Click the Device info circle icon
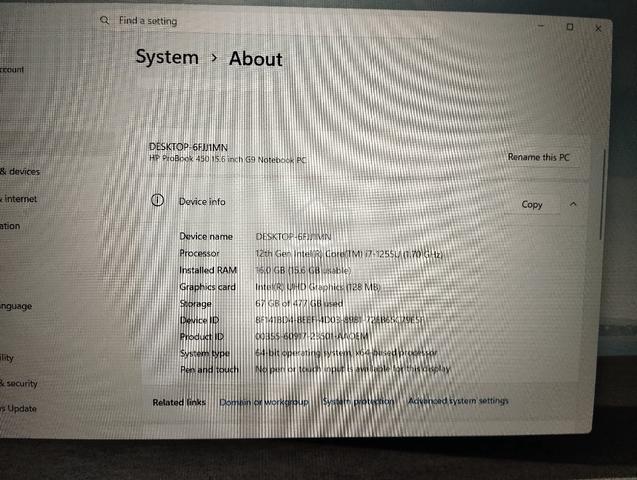This screenshot has width=637, height=480. pos(158,200)
